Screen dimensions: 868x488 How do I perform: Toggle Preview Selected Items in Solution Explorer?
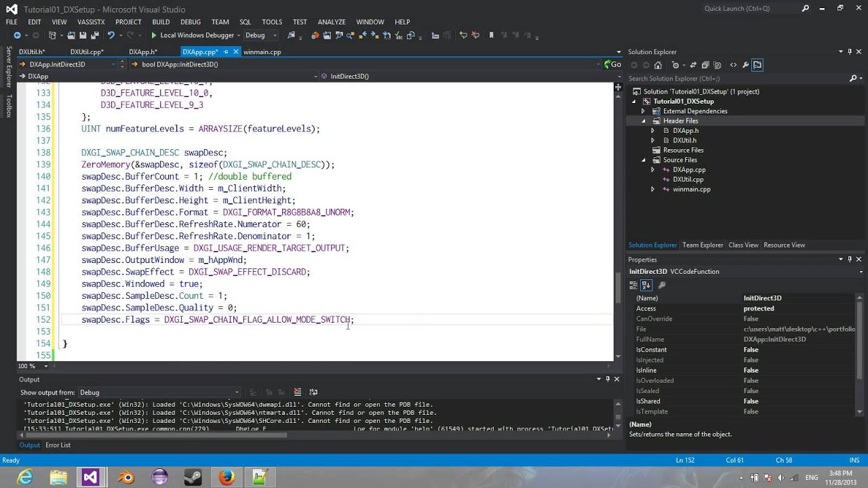coord(757,65)
